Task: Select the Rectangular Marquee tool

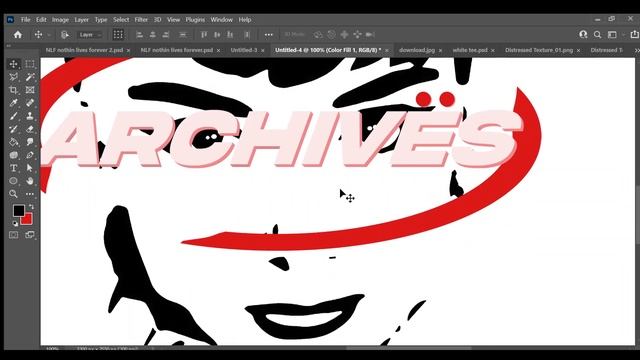Action: coord(30,64)
